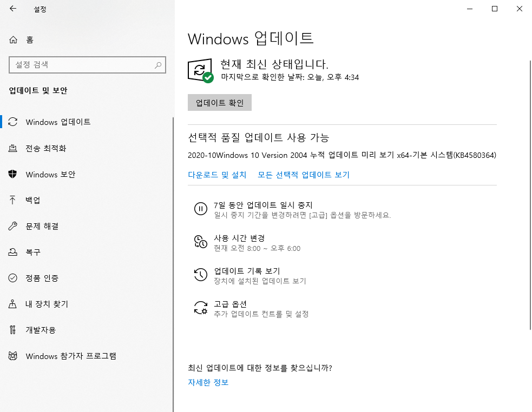Click the KB4580364 update description text
The height and width of the screenshot is (412, 532).
[342, 155]
